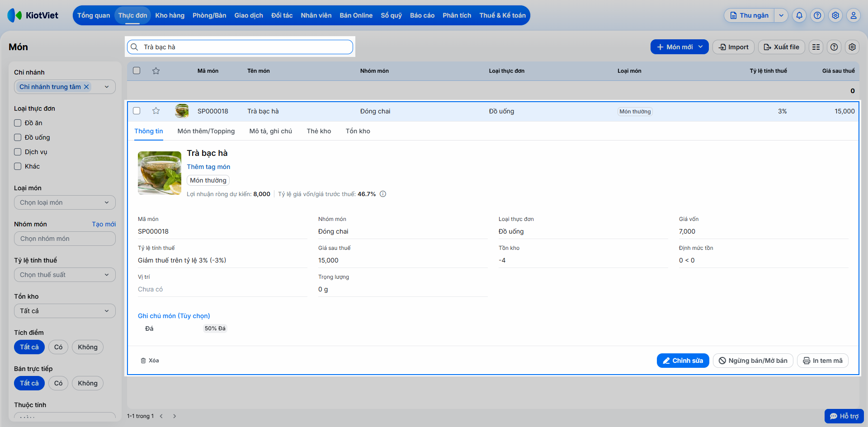The width and height of the screenshot is (868, 427).
Task: Click the Thêm tag món link
Action: pos(208,167)
